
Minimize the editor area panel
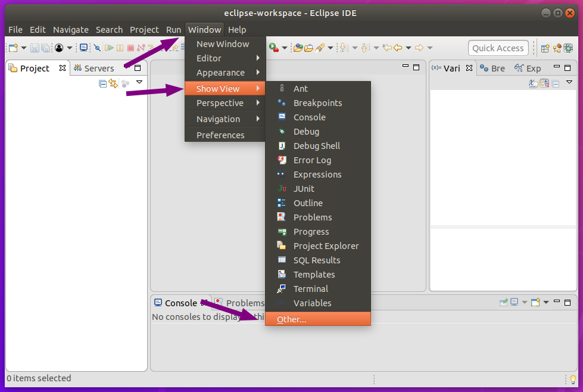pyautogui.click(x=406, y=66)
